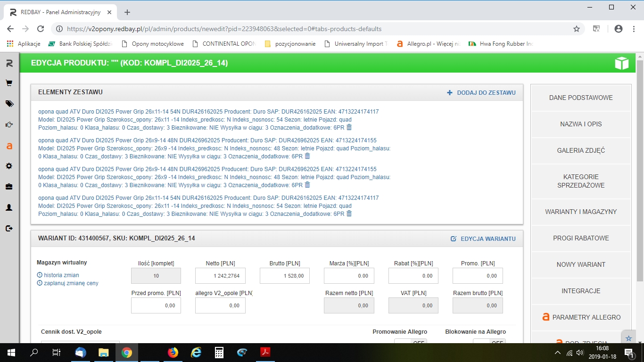
Task: Toggle the Promowanie Allegro switch
Action: point(410,342)
